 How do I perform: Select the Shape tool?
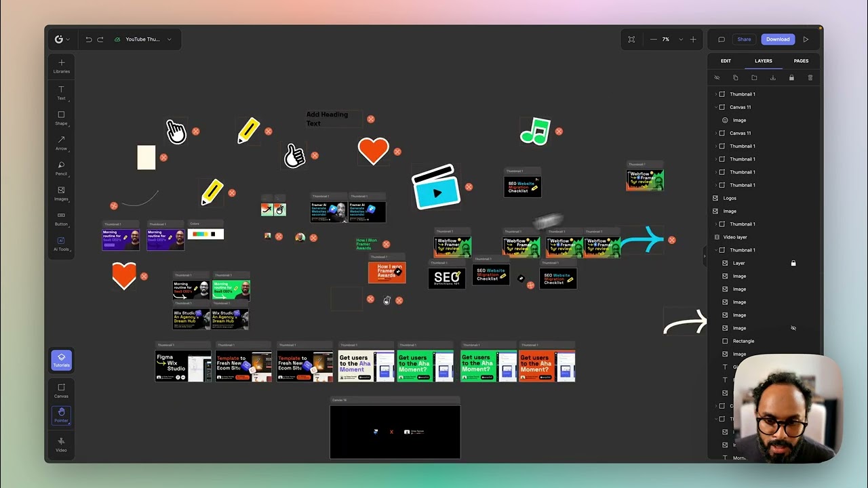[x=61, y=118]
